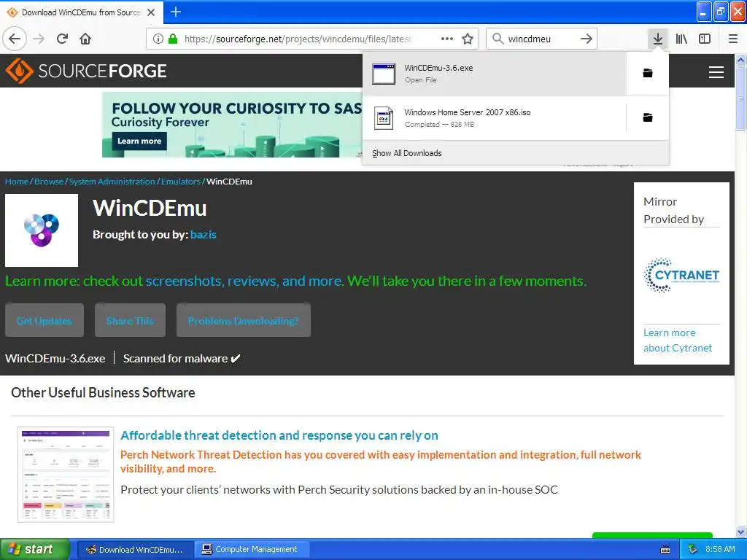Screen dimensions: 747x560
Task: Click the wincdmeu search field
Action: tap(541, 39)
